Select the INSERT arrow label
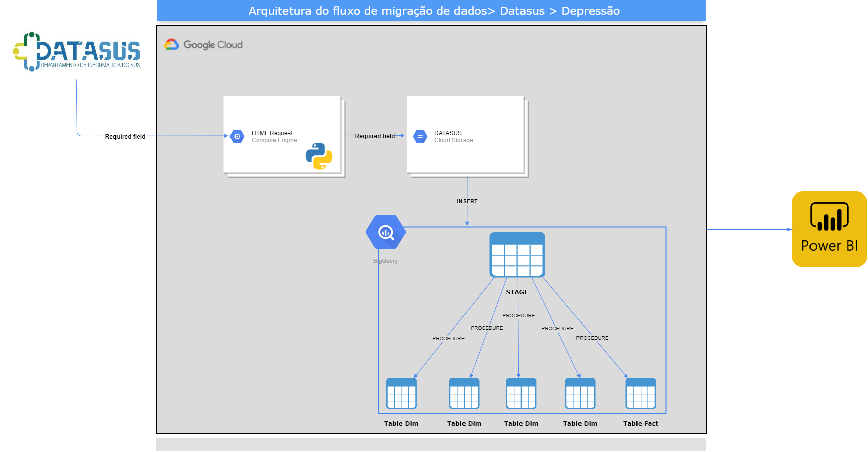Screen dimensions: 868x452 467,201
